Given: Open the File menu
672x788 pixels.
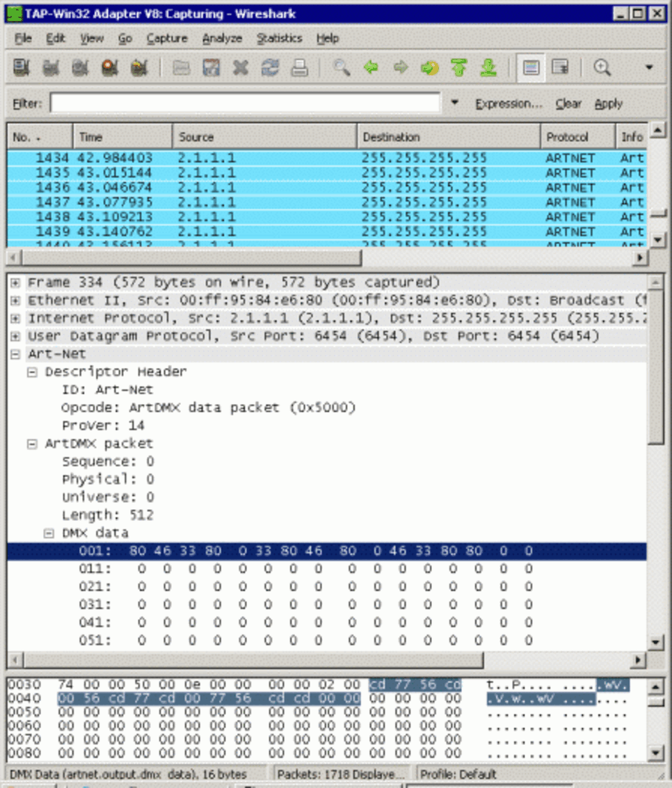Looking at the screenshot, I should click(x=23, y=38).
